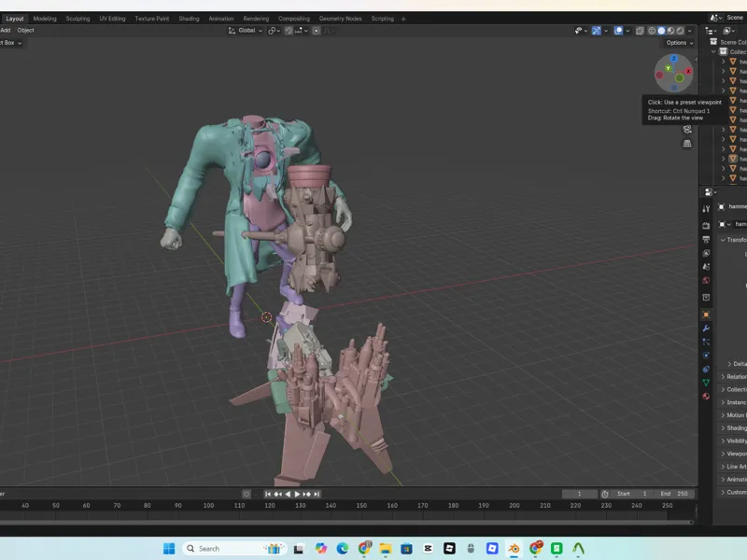Open Microsoft Edge from the taskbar
The height and width of the screenshot is (560, 747).
[x=342, y=549]
